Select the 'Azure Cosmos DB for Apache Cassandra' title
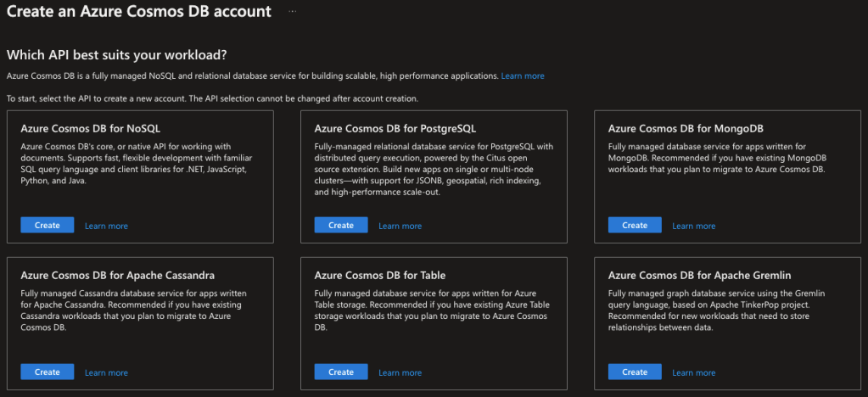868x397 pixels. (x=117, y=276)
